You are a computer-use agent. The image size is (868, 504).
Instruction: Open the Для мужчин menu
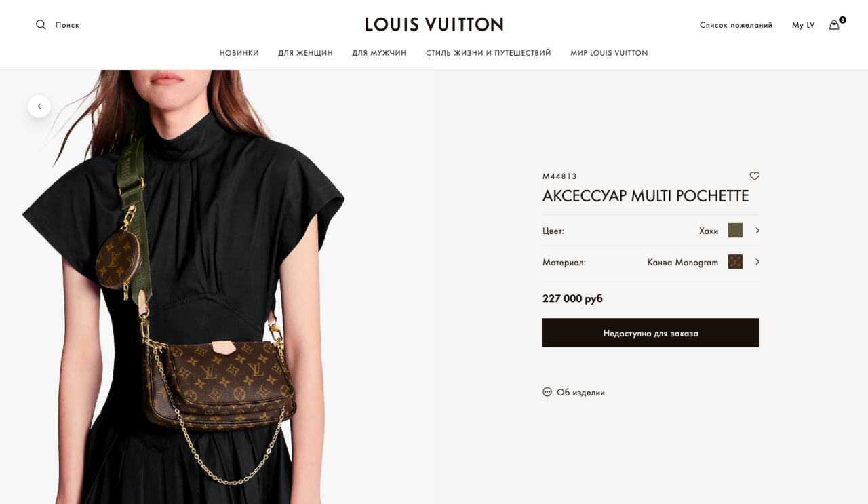pos(379,53)
